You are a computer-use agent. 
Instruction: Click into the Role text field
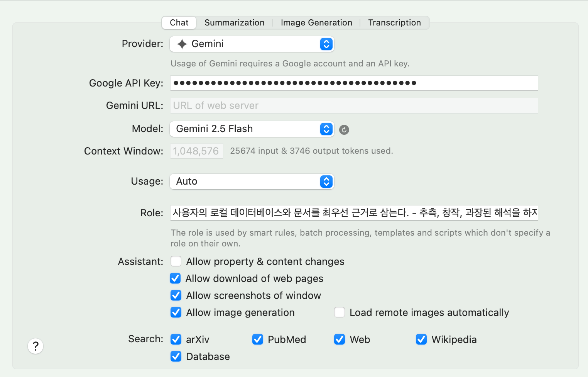click(354, 213)
